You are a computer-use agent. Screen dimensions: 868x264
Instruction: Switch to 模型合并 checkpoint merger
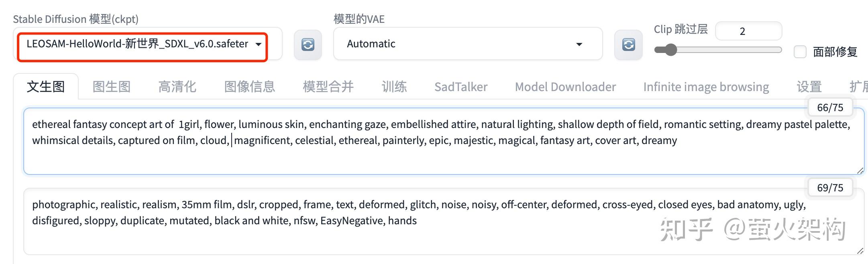pyautogui.click(x=328, y=86)
